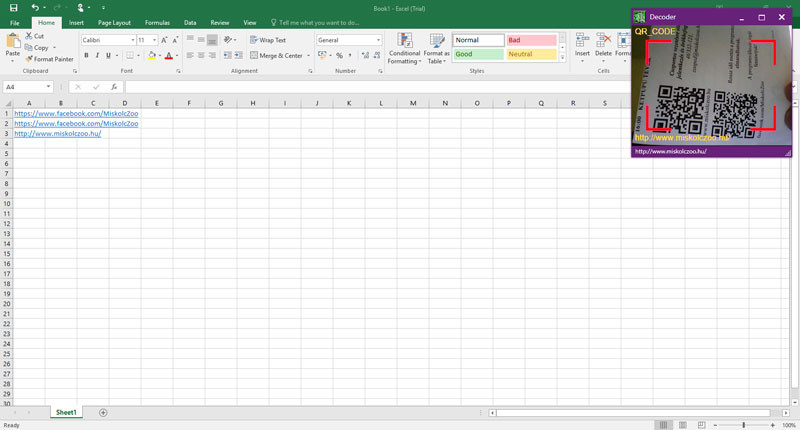Open the miskolczoo.hu link in cell A3
The image size is (800, 430).
(58, 134)
